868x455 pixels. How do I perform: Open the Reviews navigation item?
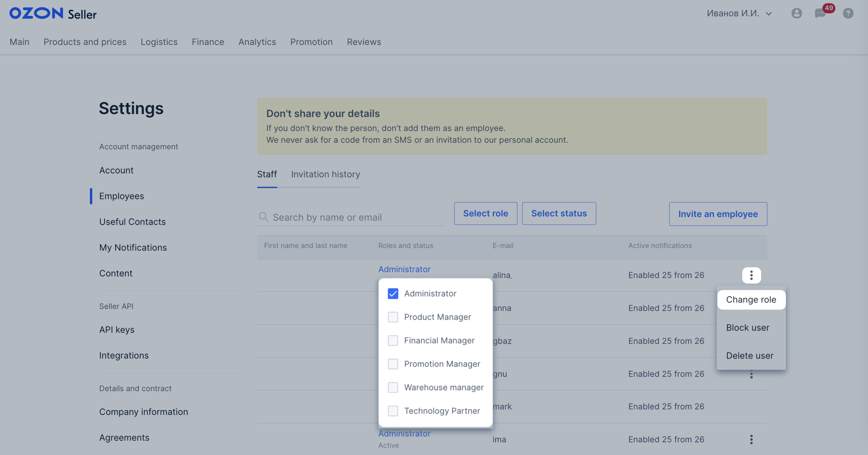(x=364, y=42)
